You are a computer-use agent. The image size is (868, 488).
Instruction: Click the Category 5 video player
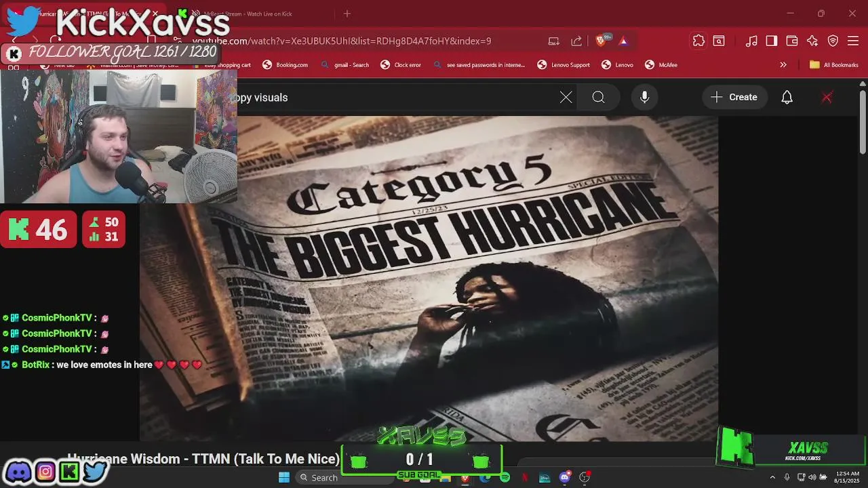coord(429,278)
